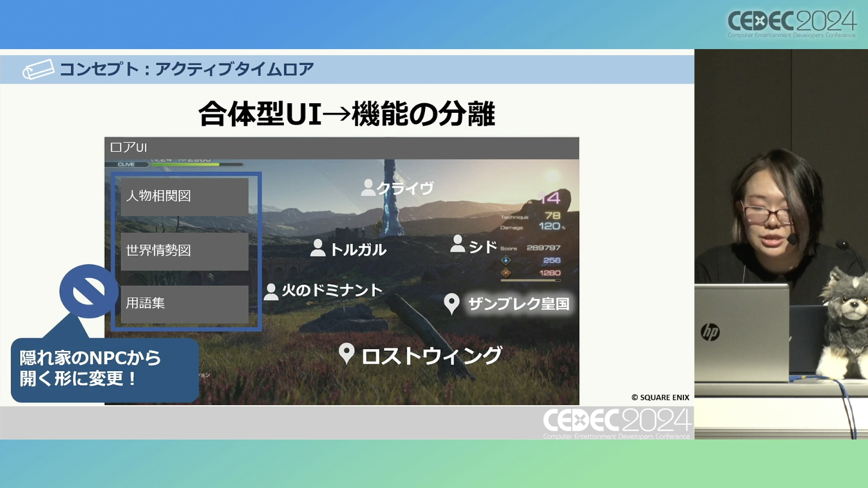Screen dimensions: 868x488
Task: Click the CLIVE name tag in the HUD
Action: pyautogui.click(x=126, y=164)
